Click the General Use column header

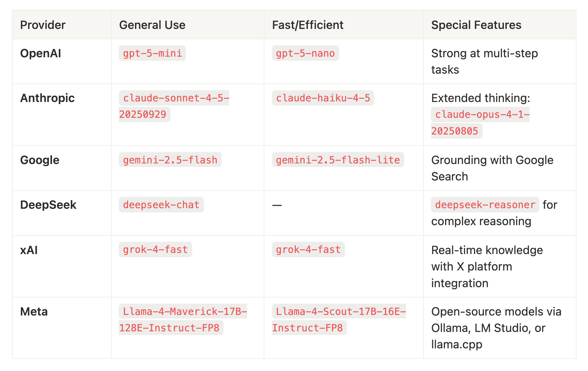point(152,25)
